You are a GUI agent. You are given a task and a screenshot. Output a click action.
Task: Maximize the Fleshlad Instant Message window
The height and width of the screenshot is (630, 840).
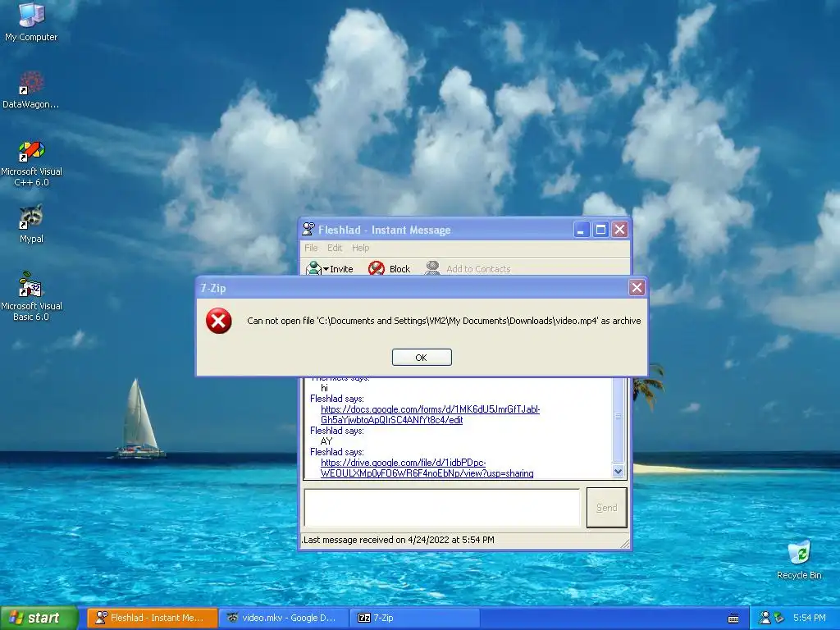(x=600, y=230)
